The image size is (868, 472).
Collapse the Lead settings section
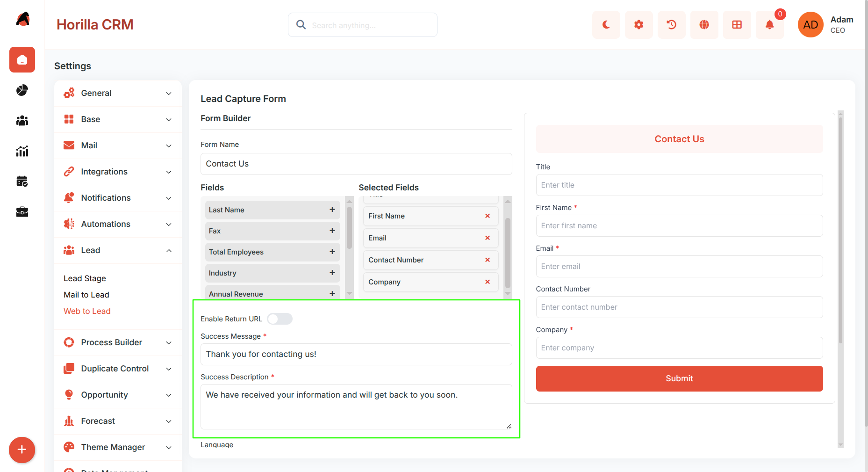click(x=118, y=250)
